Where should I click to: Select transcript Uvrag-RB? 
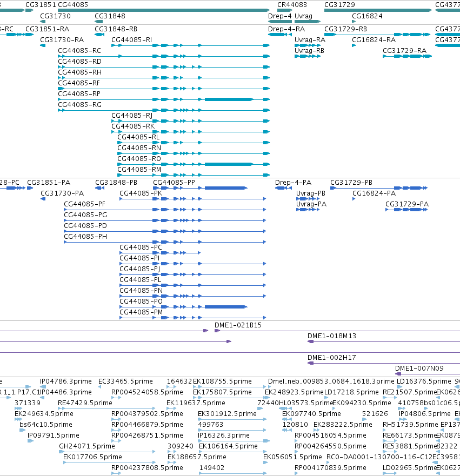coord(309,51)
